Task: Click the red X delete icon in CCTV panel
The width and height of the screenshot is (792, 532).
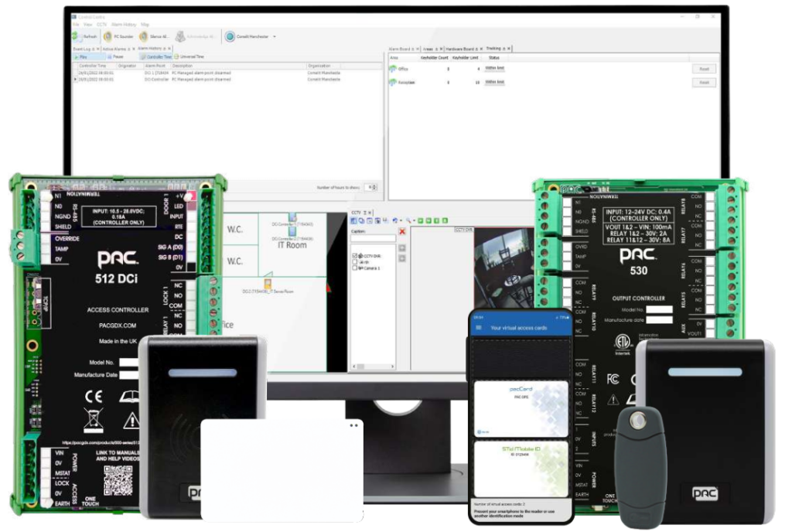Action: click(401, 232)
